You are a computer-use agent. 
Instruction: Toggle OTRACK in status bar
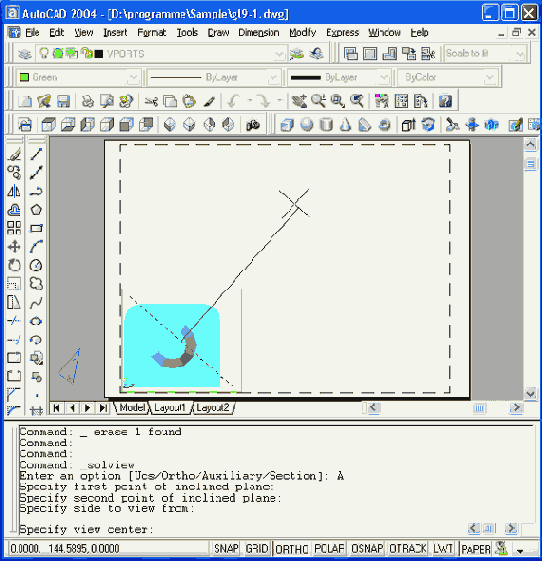[408, 549]
